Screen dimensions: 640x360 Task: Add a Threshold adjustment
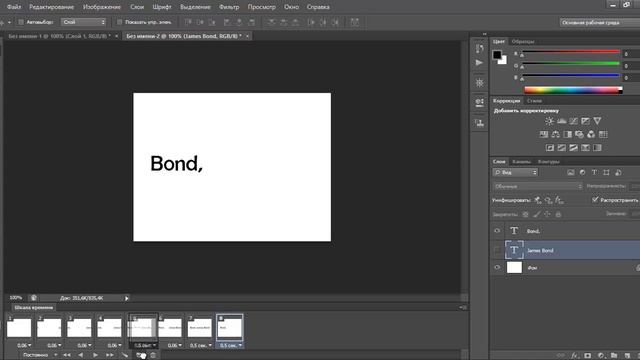point(573,147)
